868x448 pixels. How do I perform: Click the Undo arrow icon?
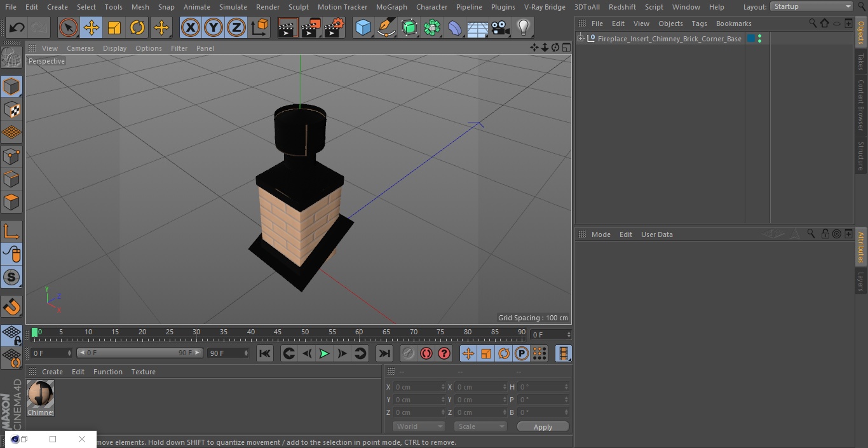17,27
